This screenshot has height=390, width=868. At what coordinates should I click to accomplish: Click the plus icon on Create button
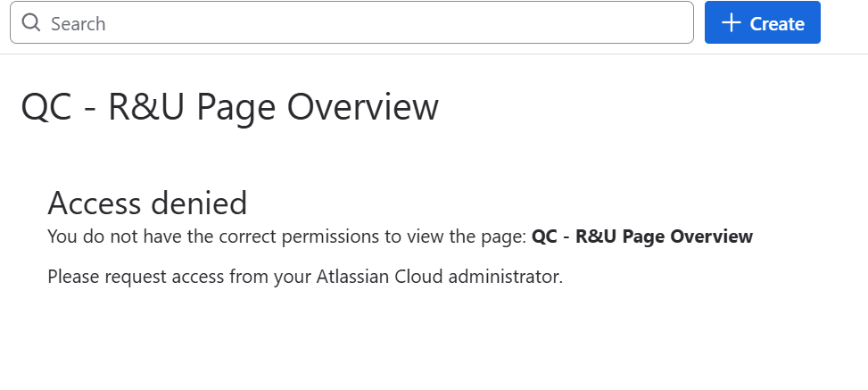click(732, 23)
